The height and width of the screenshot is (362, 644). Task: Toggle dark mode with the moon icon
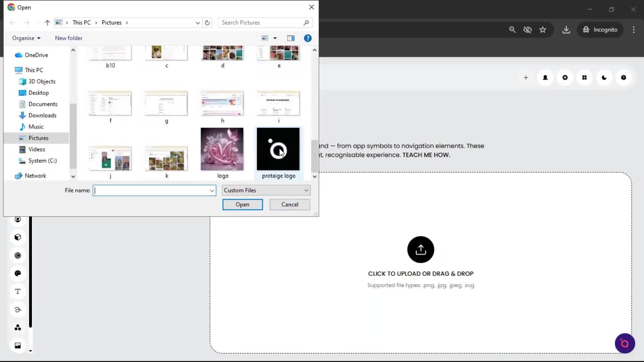604,77
